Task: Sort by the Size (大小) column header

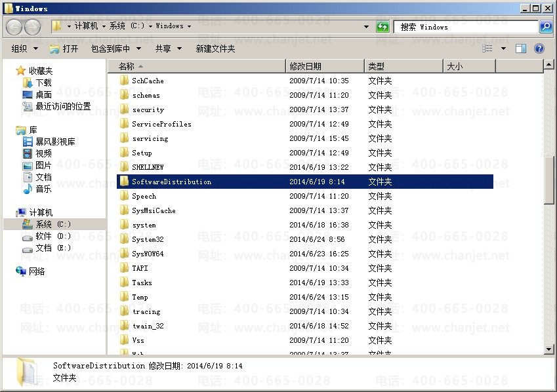Action: point(469,66)
